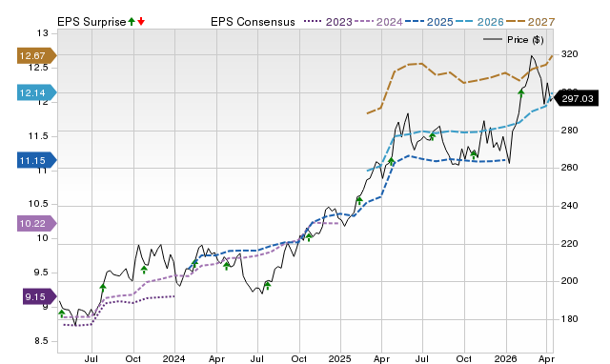Toggle the Price ($) legend entry
This screenshot has width=610, height=364.
tap(513, 40)
